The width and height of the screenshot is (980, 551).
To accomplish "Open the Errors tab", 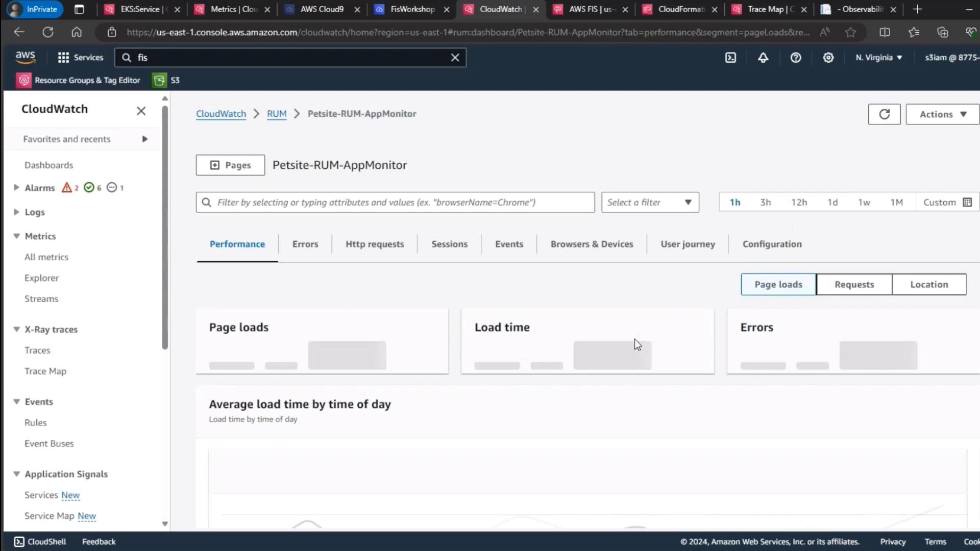I will coord(305,244).
